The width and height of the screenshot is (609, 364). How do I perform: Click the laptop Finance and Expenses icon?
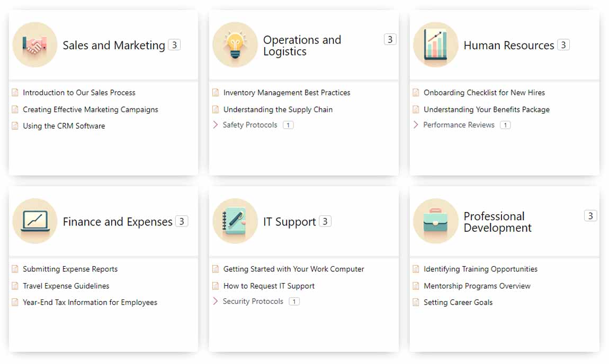(34, 221)
